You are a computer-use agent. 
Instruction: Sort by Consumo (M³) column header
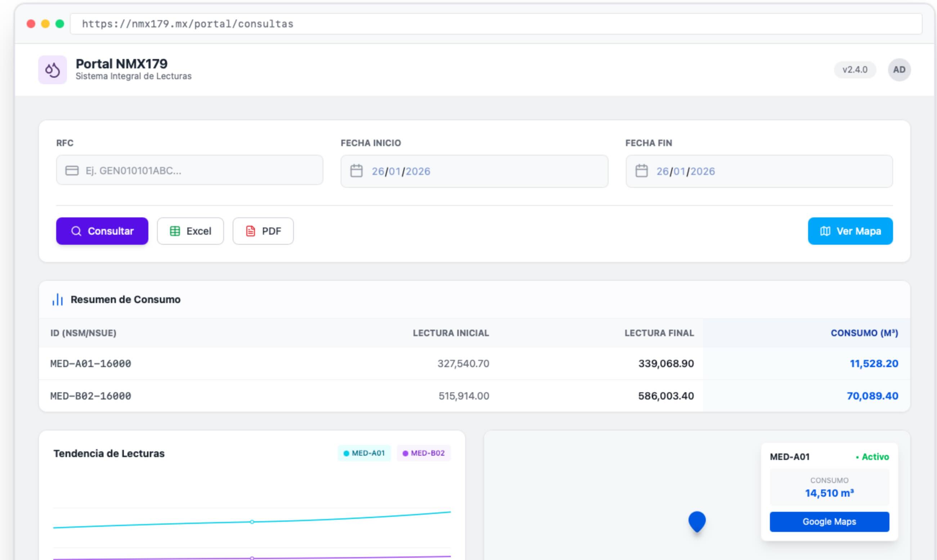(x=864, y=333)
